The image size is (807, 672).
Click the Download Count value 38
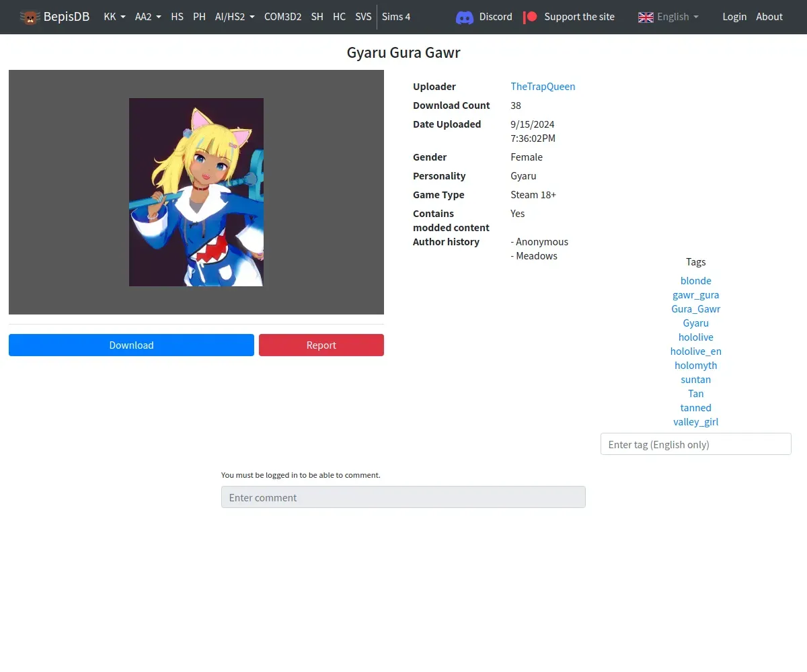click(516, 105)
